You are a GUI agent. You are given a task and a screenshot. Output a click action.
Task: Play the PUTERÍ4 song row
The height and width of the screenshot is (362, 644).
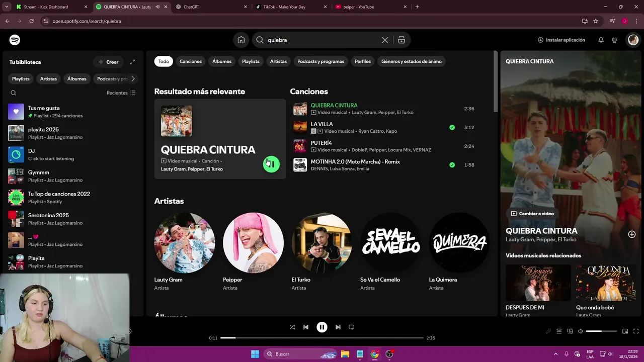(384, 146)
